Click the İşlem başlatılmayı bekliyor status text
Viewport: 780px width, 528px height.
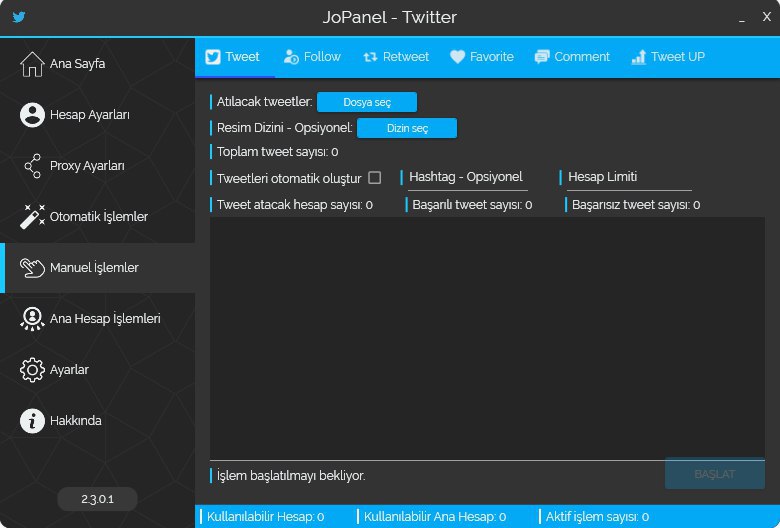[x=291, y=476]
